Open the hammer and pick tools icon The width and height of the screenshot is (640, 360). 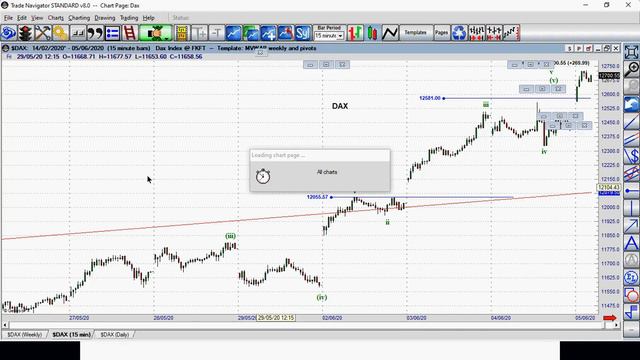coord(43,33)
